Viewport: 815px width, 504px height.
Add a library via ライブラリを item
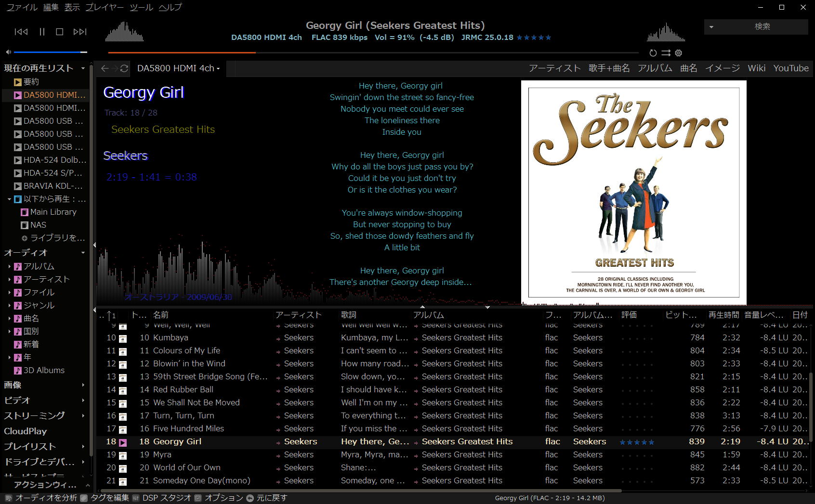[x=53, y=238]
